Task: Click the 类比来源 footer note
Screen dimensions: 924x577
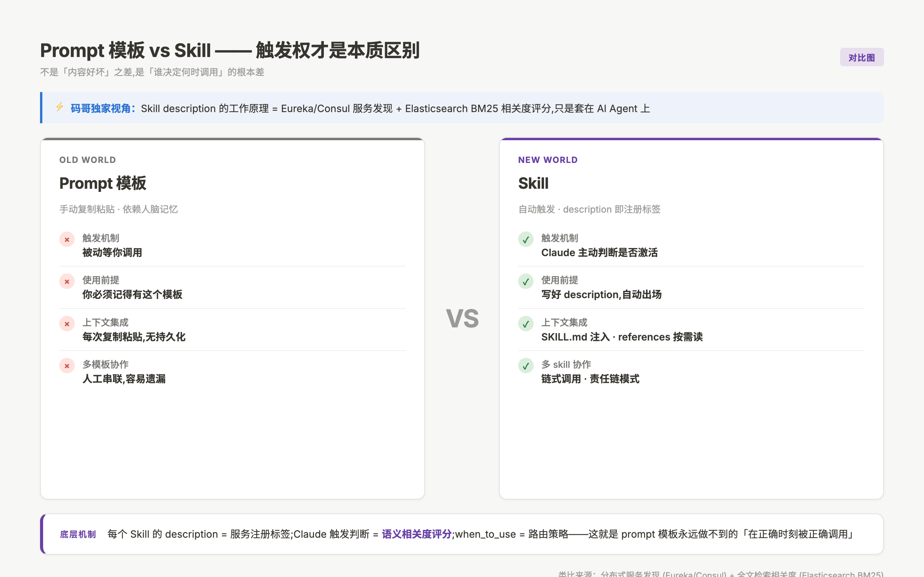Action: pos(721,574)
